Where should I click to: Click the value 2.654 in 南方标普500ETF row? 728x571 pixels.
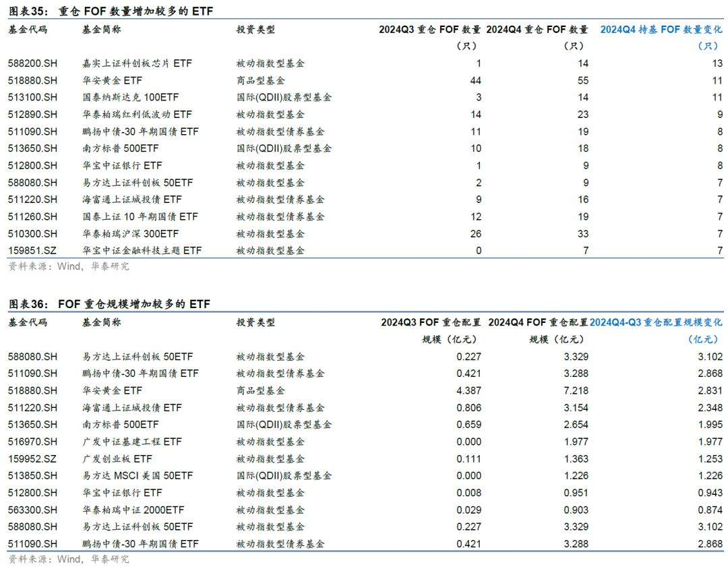click(576, 425)
